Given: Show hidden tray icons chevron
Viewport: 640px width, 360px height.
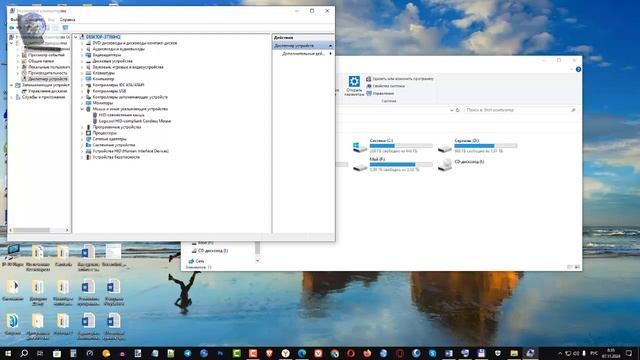Looking at the screenshot, I should click(560, 353).
